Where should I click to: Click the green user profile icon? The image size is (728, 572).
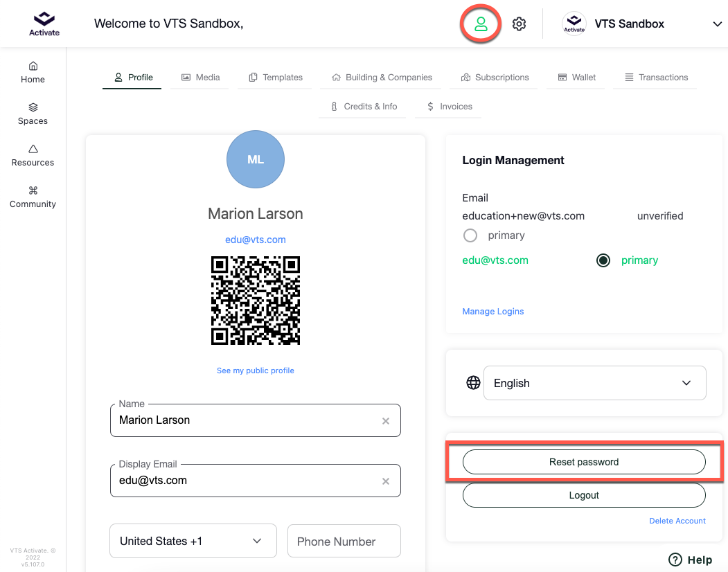tap(481, 24)
